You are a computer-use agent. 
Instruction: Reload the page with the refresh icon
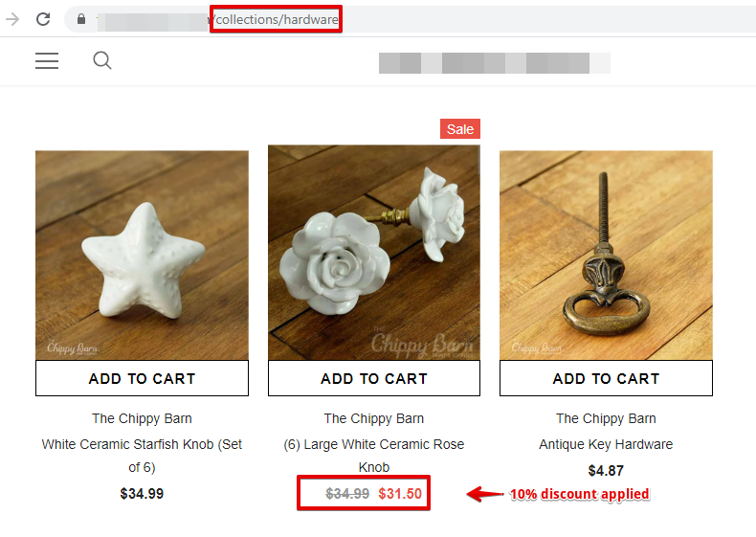tap(43, 19)
